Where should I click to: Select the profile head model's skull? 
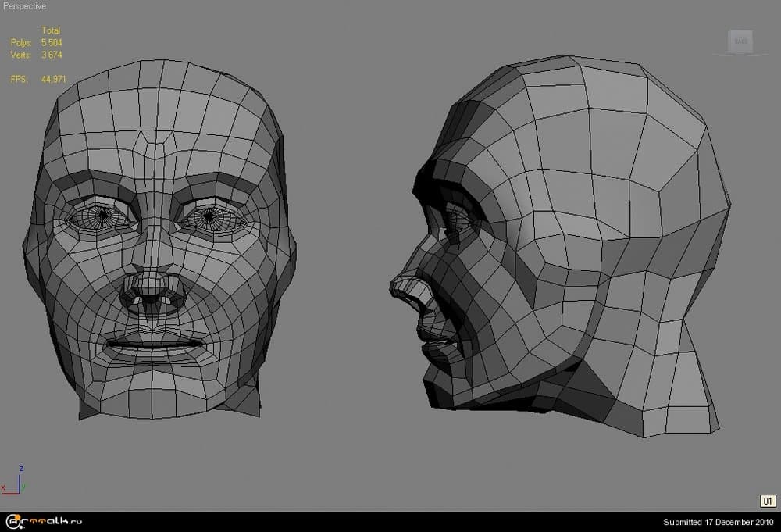(x=609, y=141)
